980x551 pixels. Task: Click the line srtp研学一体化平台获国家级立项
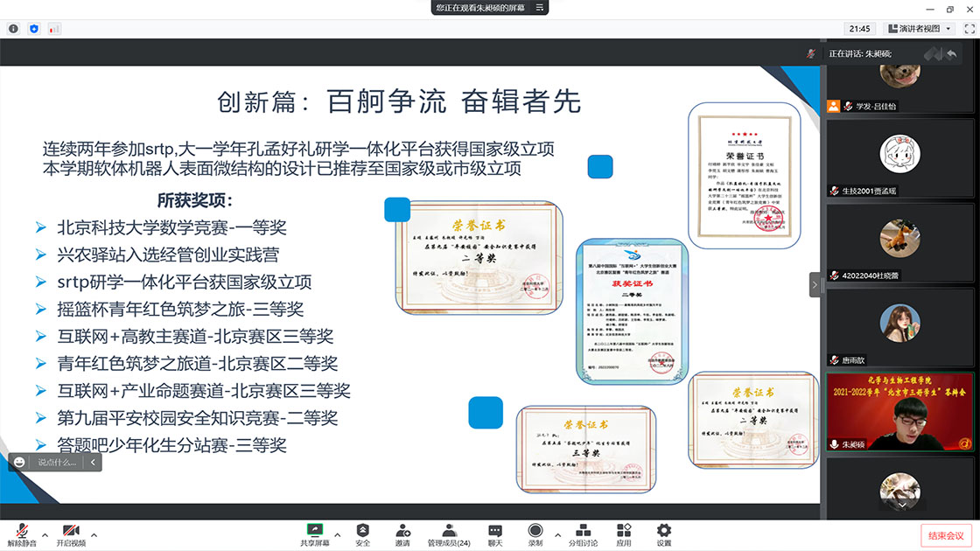pos(185,282)
